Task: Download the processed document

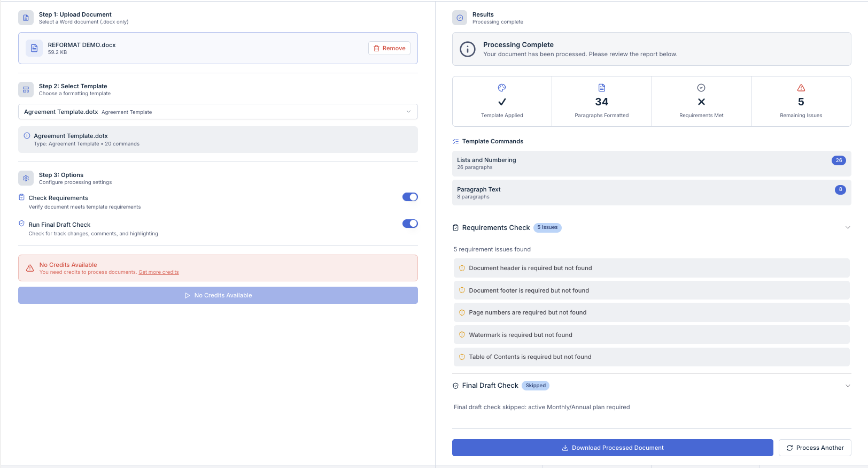Action: click(613, 448)
